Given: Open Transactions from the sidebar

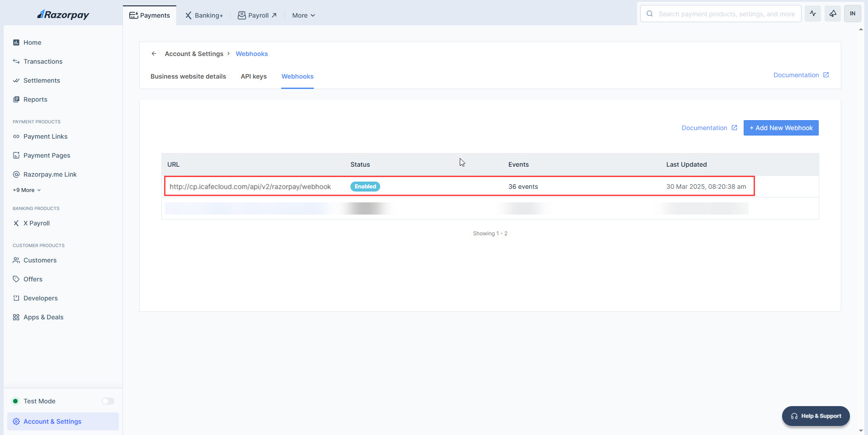Looking at the screenshot, I should click(x=42, y=61).
